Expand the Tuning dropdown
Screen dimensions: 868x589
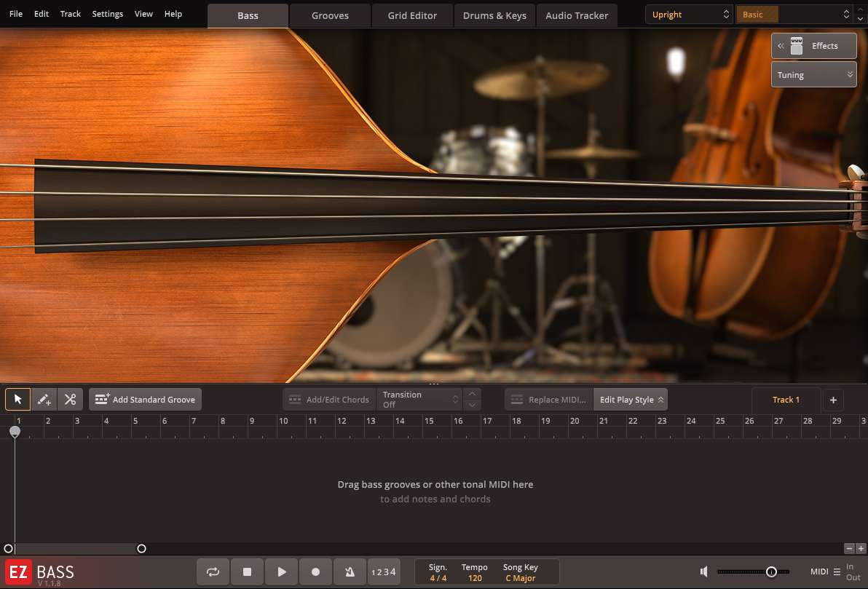pos(813,74)
